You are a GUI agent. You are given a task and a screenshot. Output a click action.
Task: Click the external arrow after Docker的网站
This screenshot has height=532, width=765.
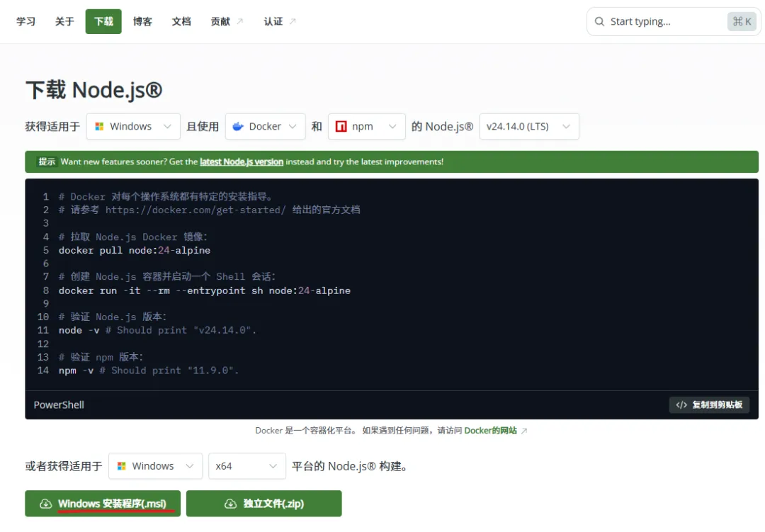pos(524,431)
